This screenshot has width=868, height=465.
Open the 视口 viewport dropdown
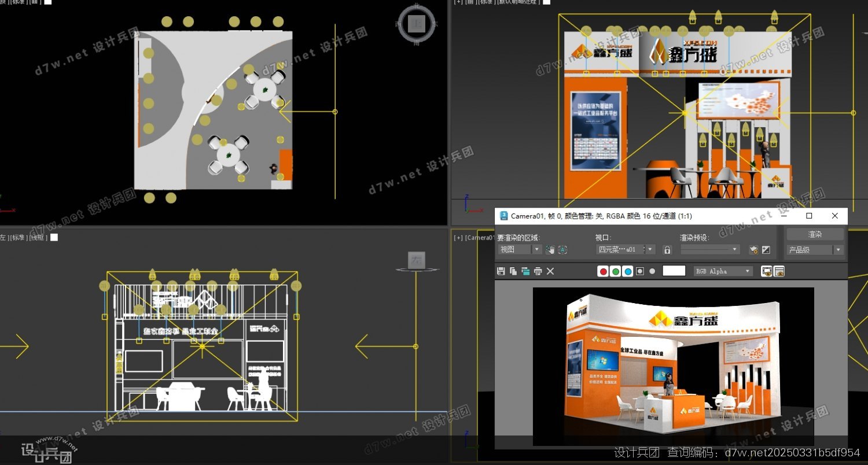tap(626, 249)
